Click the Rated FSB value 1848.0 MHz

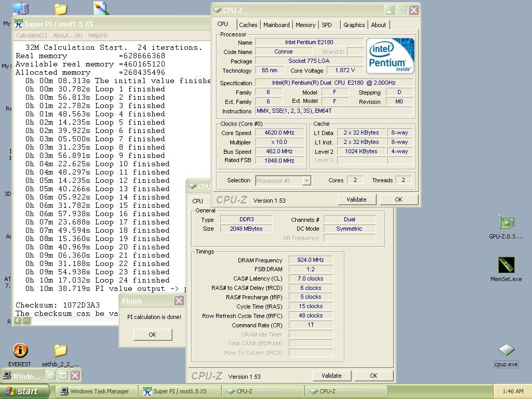279,161
